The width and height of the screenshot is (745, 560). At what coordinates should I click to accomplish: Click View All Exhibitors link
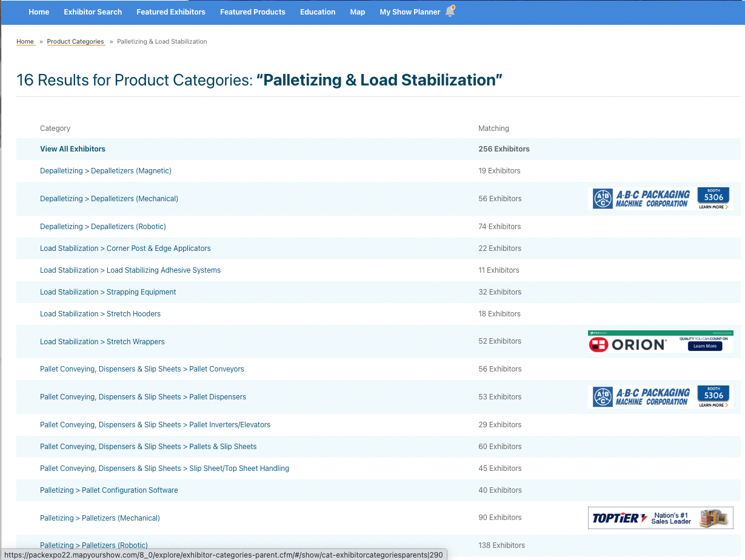[x=73, y=148]
